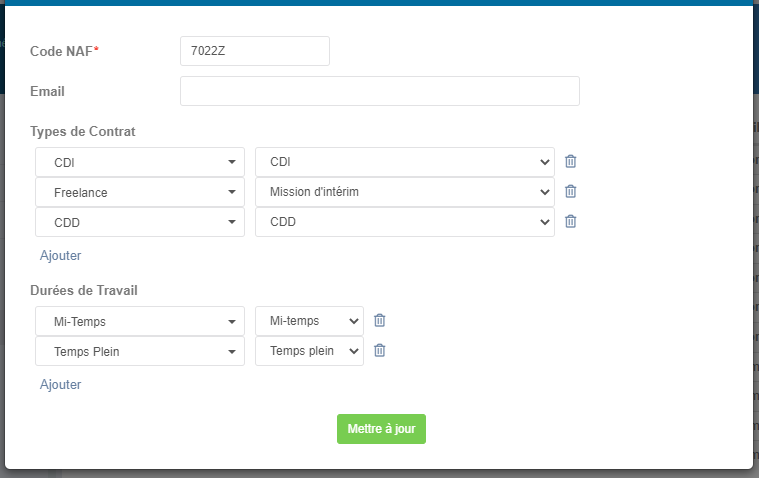
Task: Click Ajouter under Types de Contrat
Action: [61, 255]
